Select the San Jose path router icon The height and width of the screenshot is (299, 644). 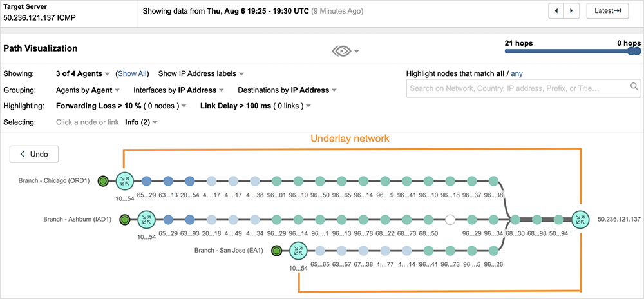pyautogui.click(x=298, y=251)
